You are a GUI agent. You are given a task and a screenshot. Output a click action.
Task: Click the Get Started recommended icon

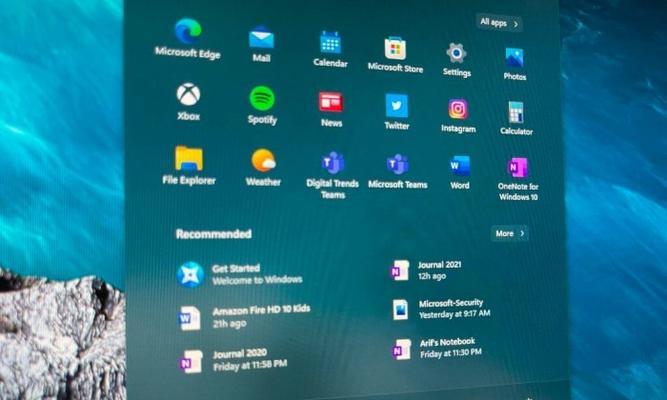(x=190, y=275)
